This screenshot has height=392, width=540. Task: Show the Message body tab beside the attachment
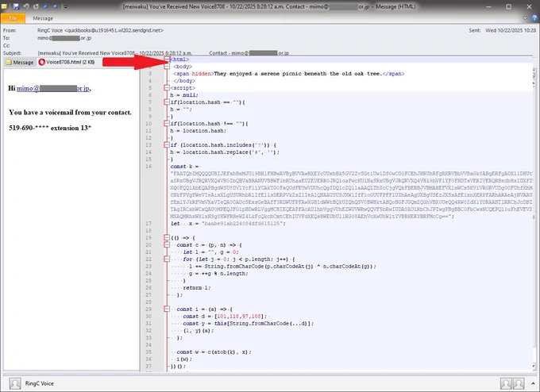[20, 63]
